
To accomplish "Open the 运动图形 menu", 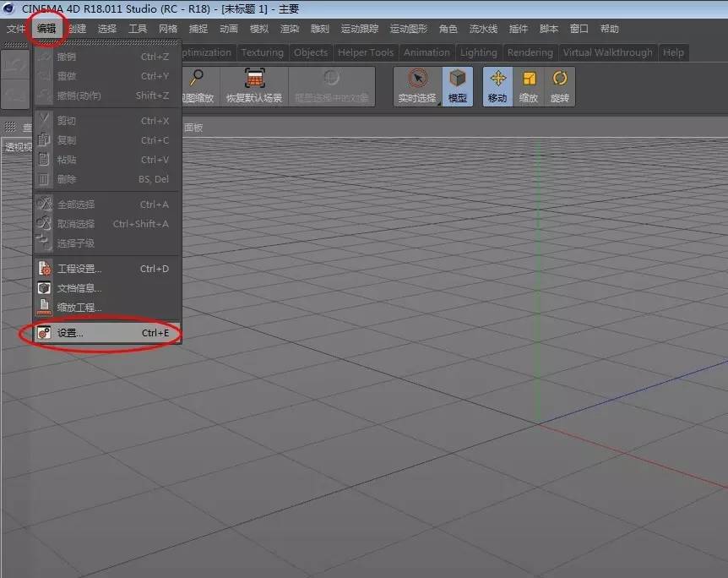I will coord(409,29).
